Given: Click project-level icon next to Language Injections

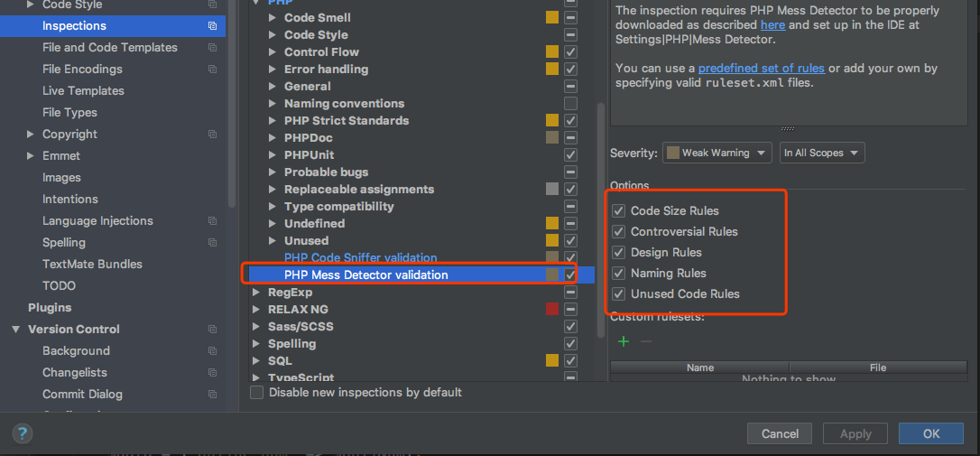Looking at the screenshot, I should 212,221.
